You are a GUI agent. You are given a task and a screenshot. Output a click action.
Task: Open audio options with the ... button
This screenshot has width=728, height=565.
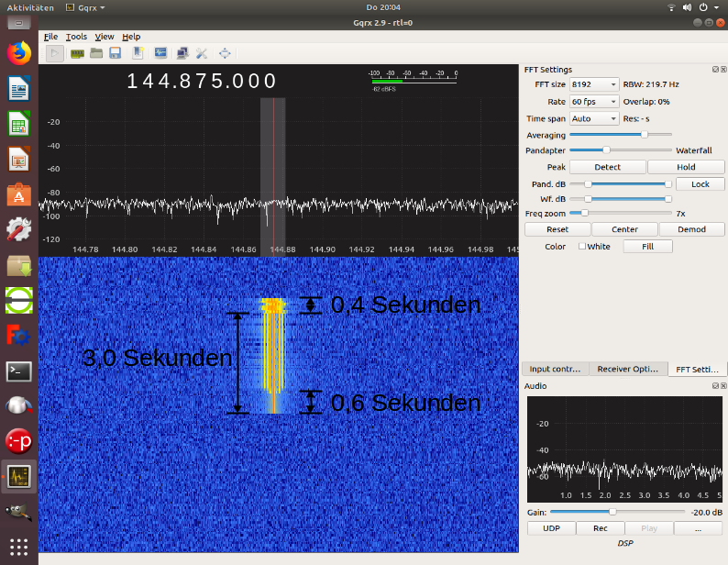[x=698, y=528]
